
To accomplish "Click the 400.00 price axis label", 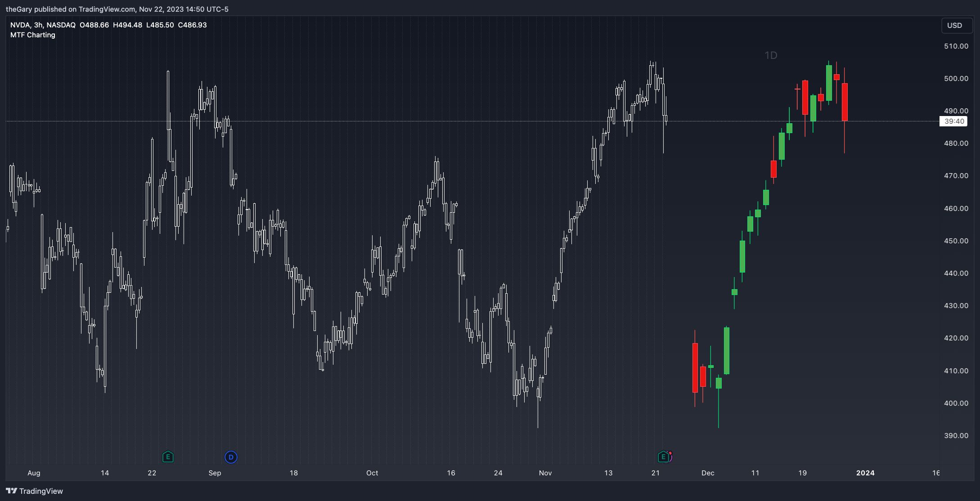I will [x=956, y=403].
